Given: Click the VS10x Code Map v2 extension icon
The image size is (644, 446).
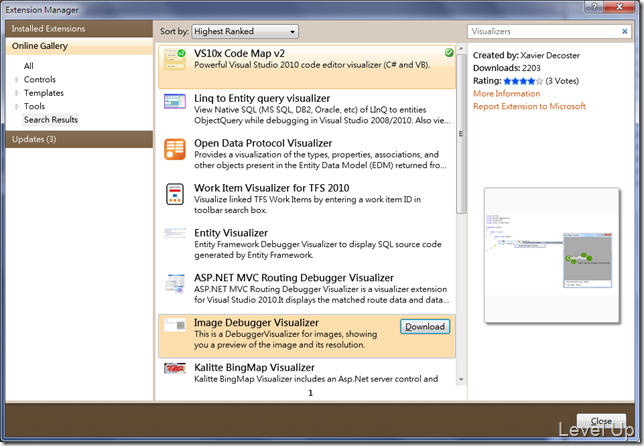Looking at the screenshot, I should [175, 60].
